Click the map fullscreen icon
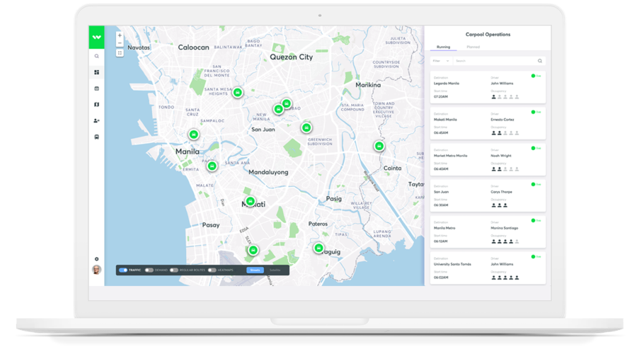This screenshot has width=644, height=364. pos(120,52)
